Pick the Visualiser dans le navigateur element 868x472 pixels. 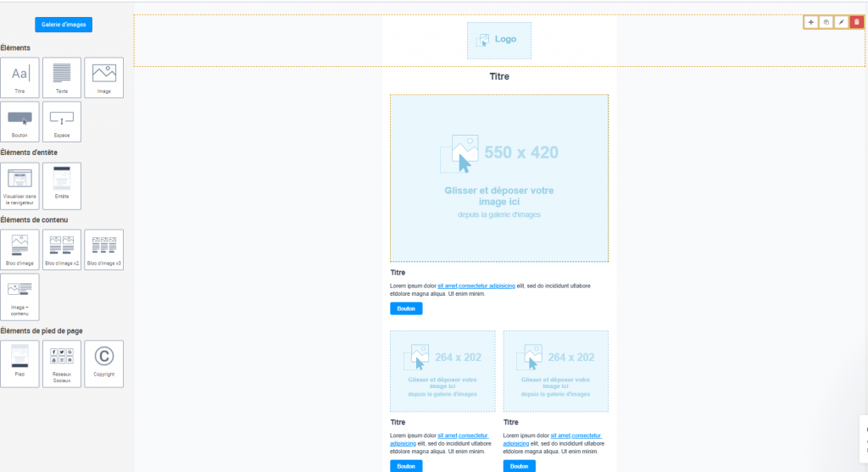20,186
